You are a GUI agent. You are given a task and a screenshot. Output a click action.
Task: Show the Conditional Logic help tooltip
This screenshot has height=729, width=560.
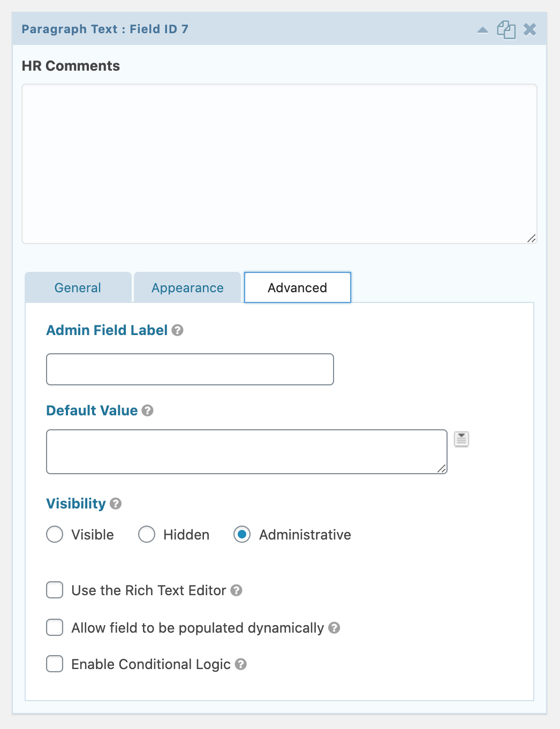coord(241,664)
